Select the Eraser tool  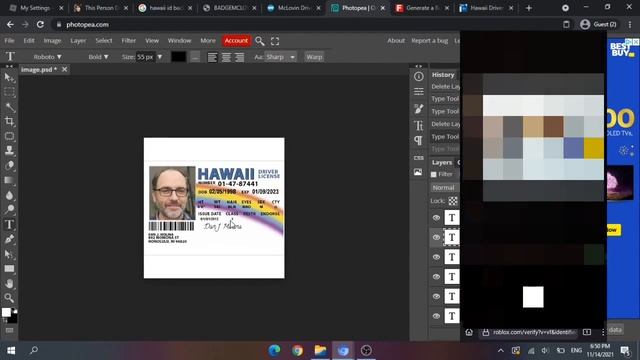(9, 165)
